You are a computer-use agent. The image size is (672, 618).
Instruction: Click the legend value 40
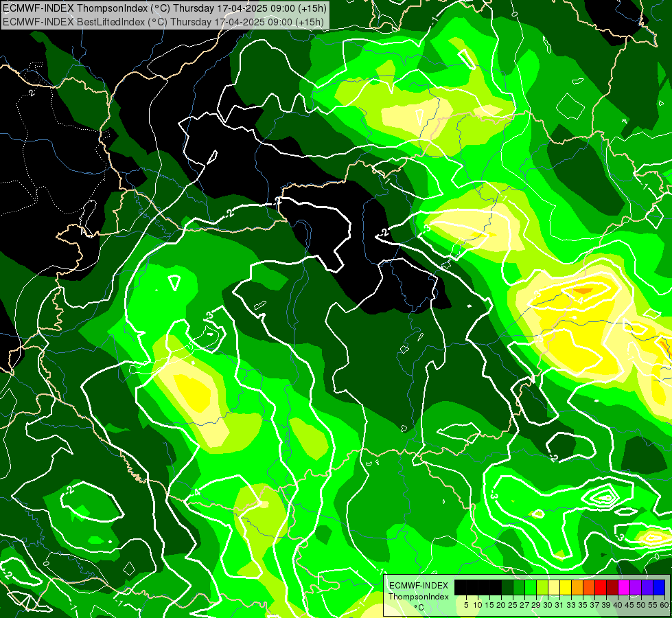pyautogui.click(x=618, y=605)
